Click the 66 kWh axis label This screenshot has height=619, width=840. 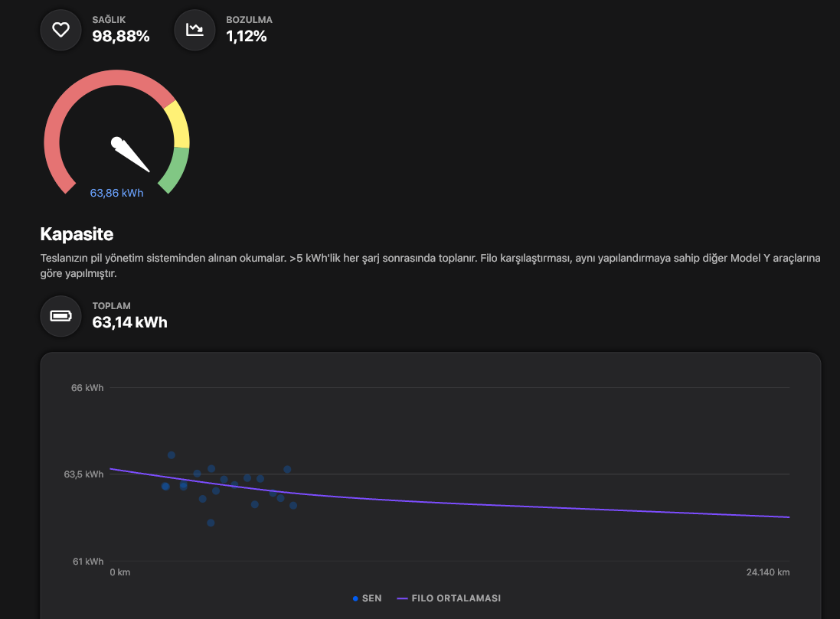click(87, 388)
